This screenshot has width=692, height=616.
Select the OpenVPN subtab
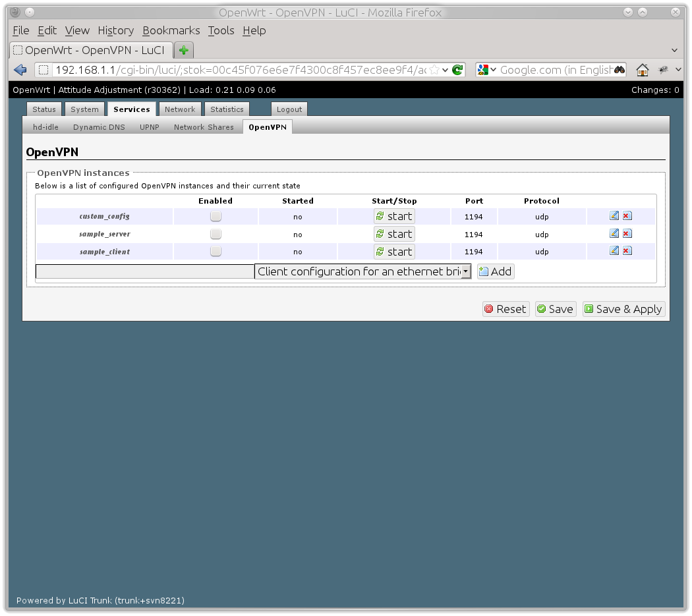pos(268,127)
